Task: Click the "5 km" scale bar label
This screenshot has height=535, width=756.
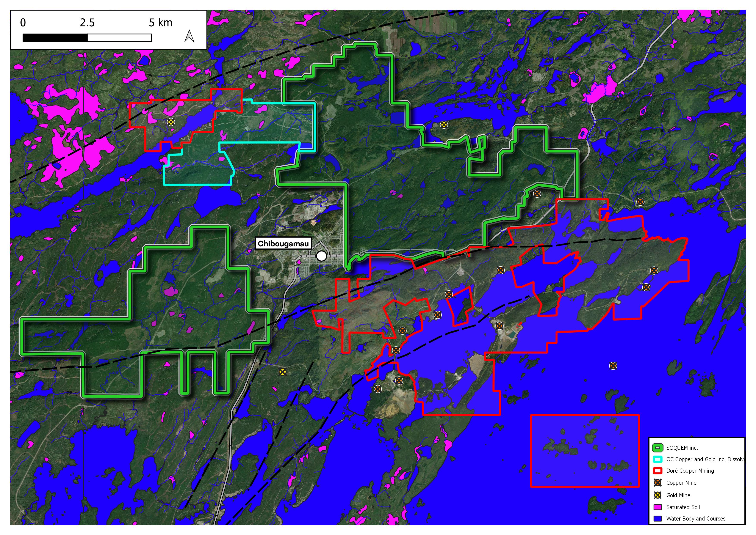Action: pos(160,23)
